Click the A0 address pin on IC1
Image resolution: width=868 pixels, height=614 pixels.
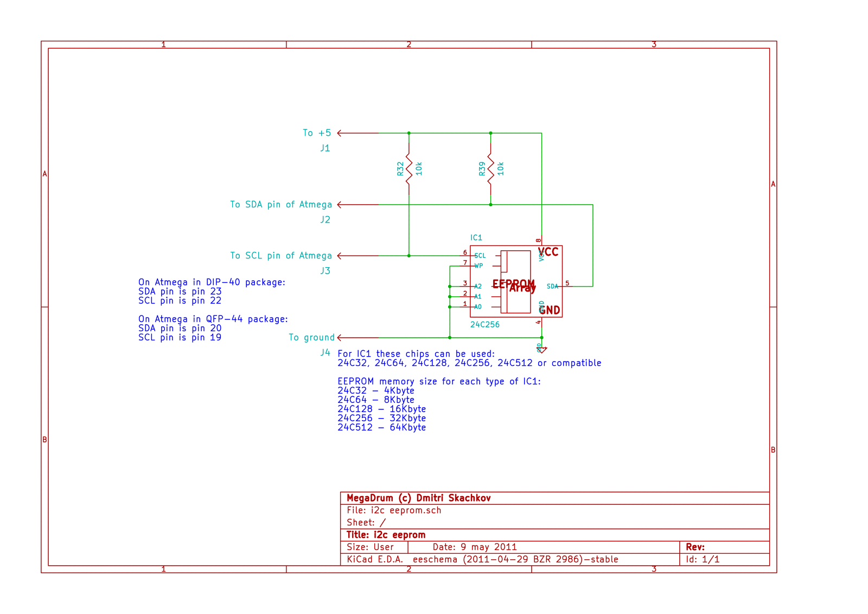[x=467, y=307]
